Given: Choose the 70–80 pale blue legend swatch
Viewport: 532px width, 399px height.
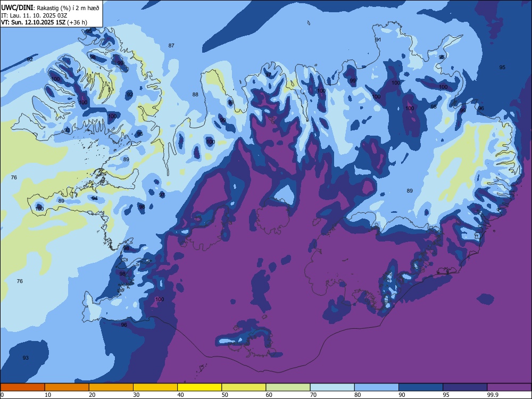Looking at the screenshot, I should [x=332, y=387].
